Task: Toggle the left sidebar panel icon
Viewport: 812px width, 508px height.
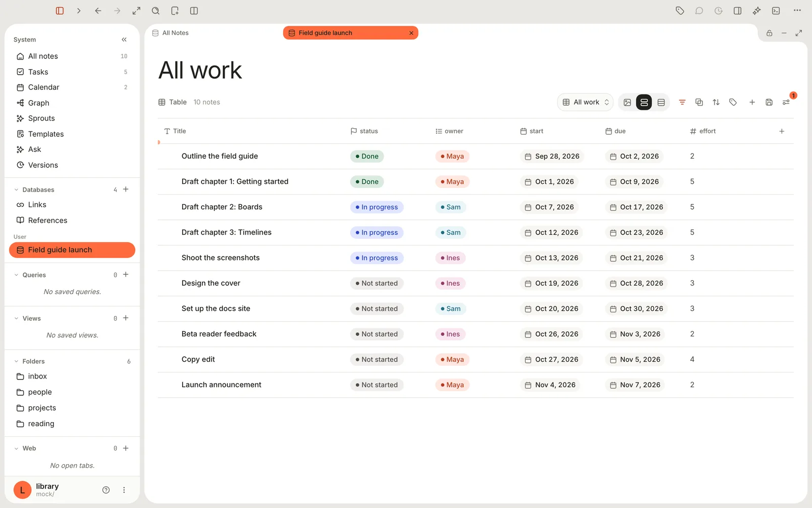Action: tap(60, 11)
